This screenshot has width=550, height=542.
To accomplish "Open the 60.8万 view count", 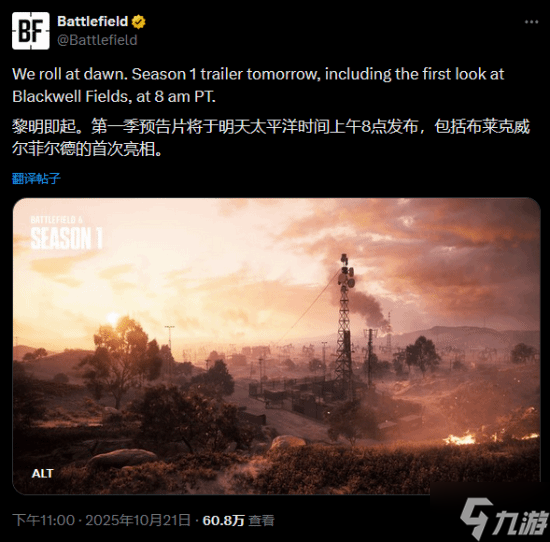I will point(223,520).
